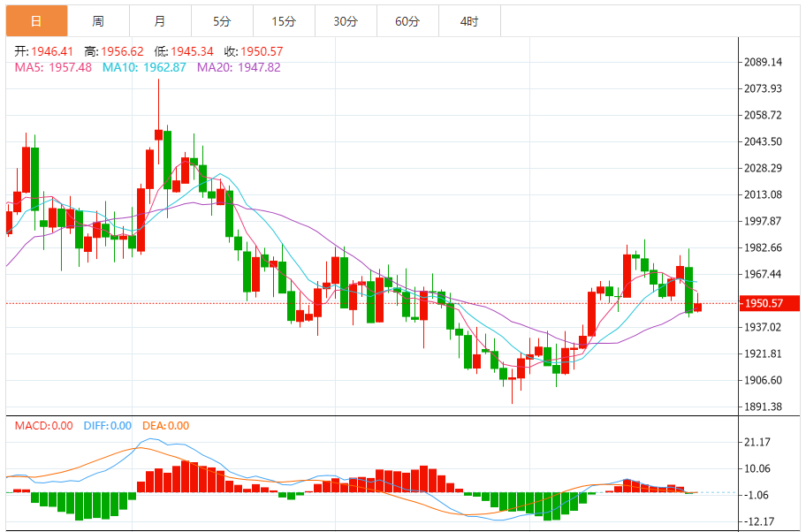Image resolution: width=806 pixels, height=532 pixels.
Task: Click the DIFF:0.00 label
Action: point(108,426)
